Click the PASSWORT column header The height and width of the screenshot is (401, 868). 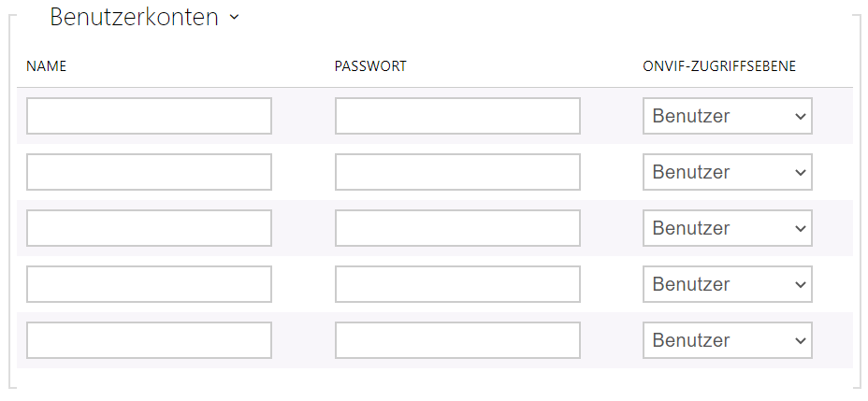tap(369, 67)
